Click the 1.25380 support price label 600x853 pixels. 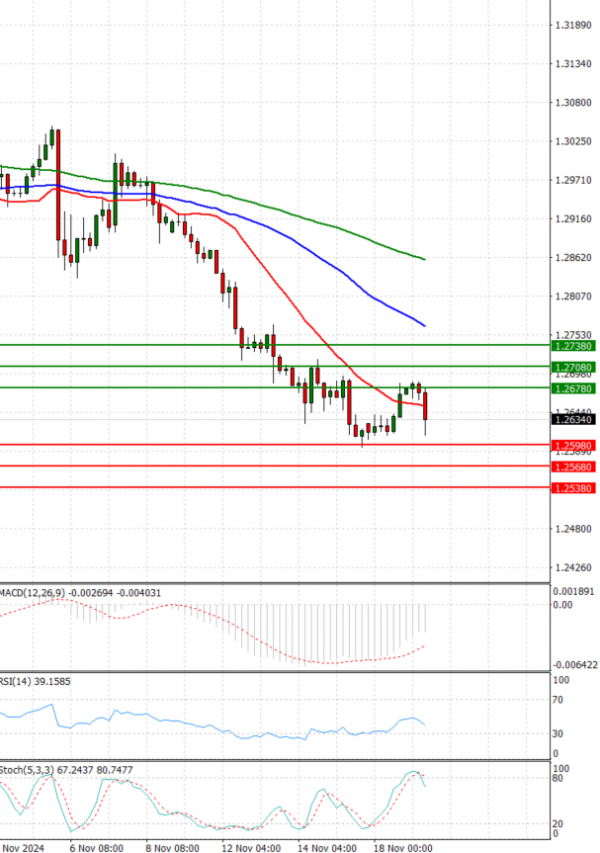[x=573, y=488]
